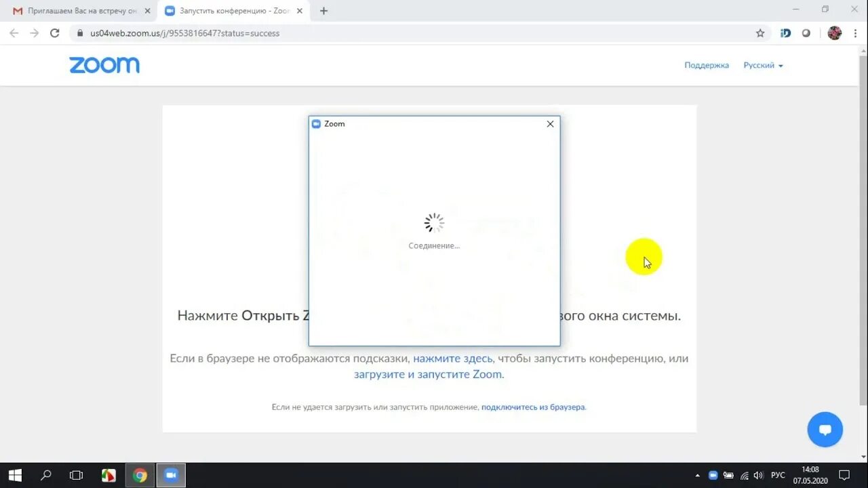Open the Chrome three-dot menu
The image size is (868, 488).
[855, 33]
